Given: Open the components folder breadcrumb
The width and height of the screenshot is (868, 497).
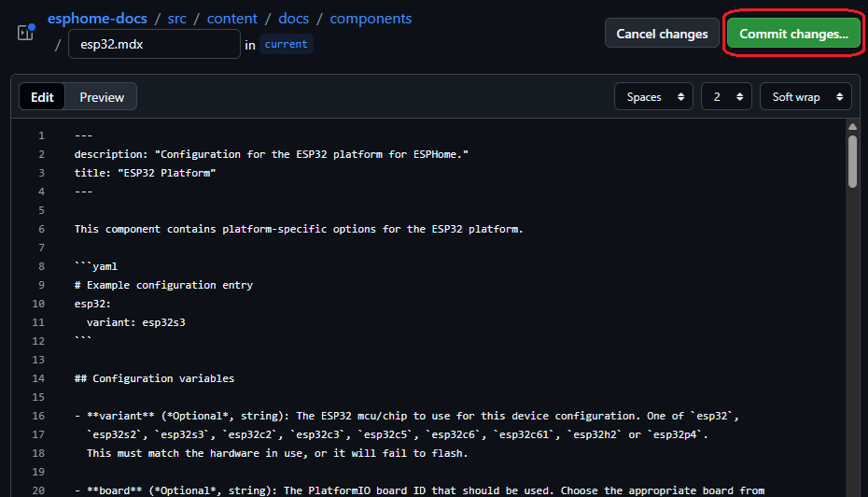Looking at the screenshot, I should coord(371,19).
